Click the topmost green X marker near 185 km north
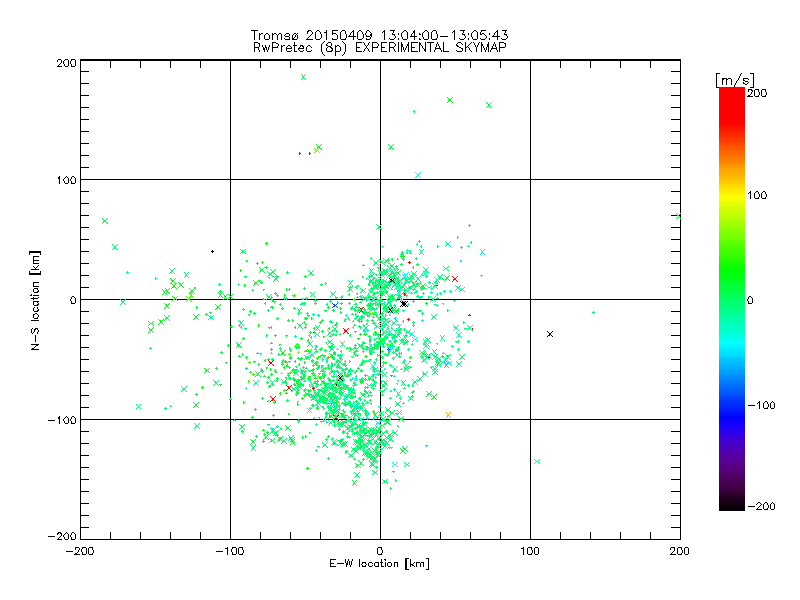800x600 pixels. click(x=304, y=77)
